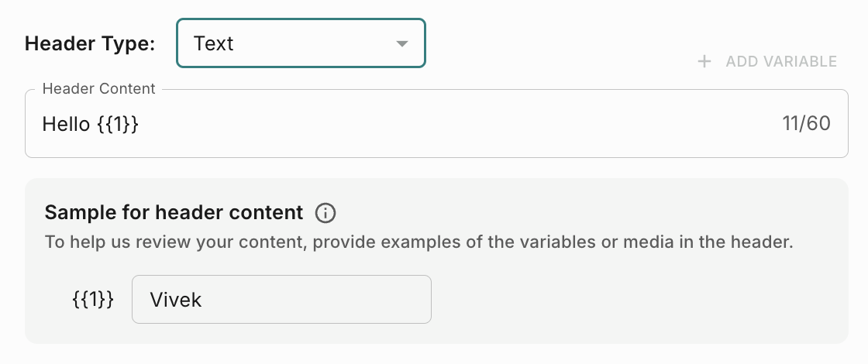This screenshot has width=868, height=364.
Task: Click the 11/60 character counter
Action: point(806,124)
